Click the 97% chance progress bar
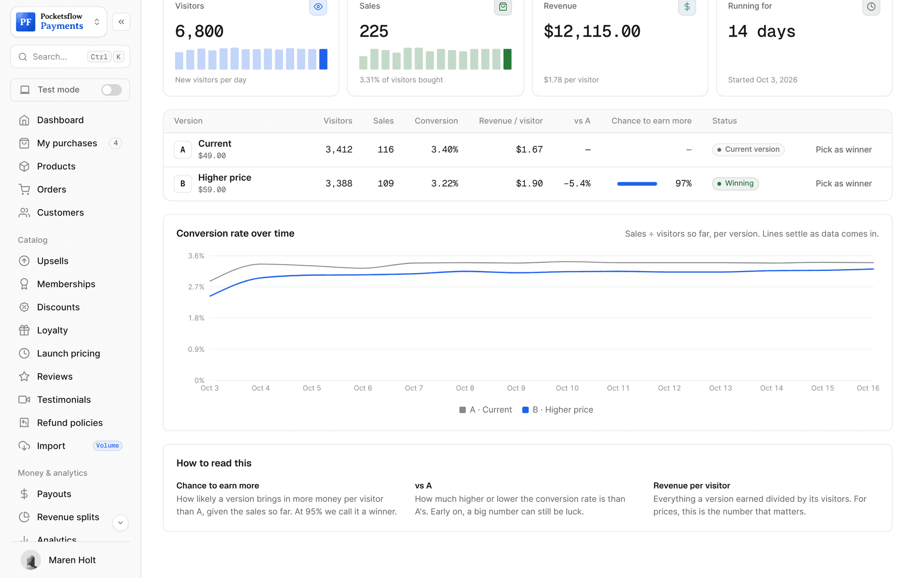 pyautogui.click(x=637, y=184)
